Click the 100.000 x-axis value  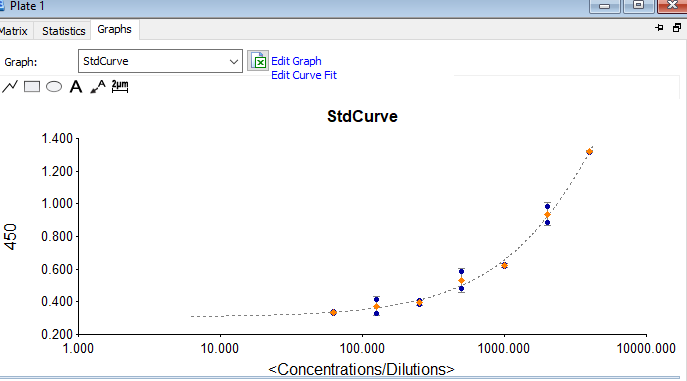click(x=362, y=349)
